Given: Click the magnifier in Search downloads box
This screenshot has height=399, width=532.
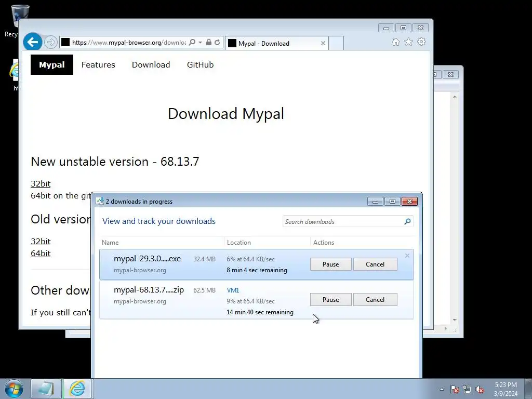Looking at the screenshot, I should [407, 221].
